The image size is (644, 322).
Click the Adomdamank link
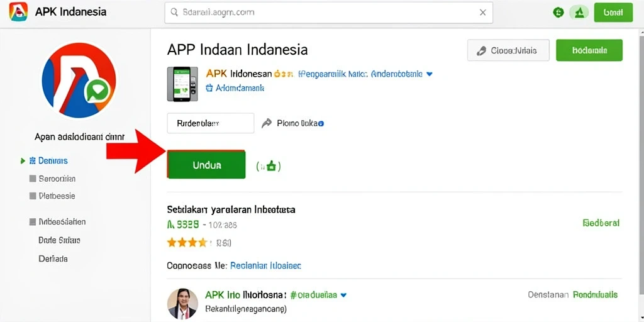click(240, 88)
